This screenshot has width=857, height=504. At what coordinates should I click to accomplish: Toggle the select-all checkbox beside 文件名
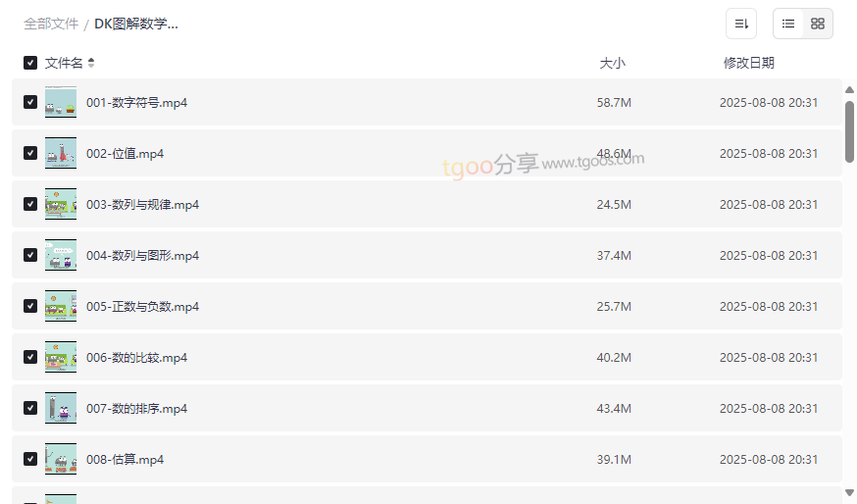(x=30, y=63)
